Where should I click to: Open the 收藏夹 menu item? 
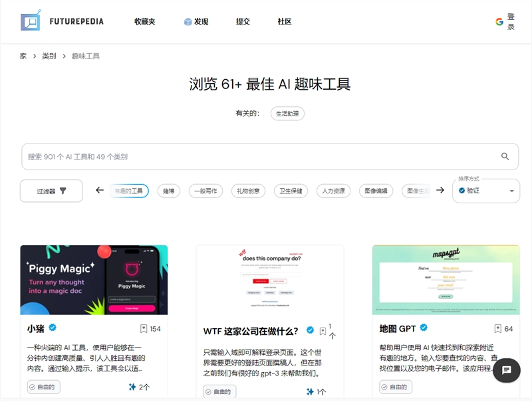coord(144,21)
